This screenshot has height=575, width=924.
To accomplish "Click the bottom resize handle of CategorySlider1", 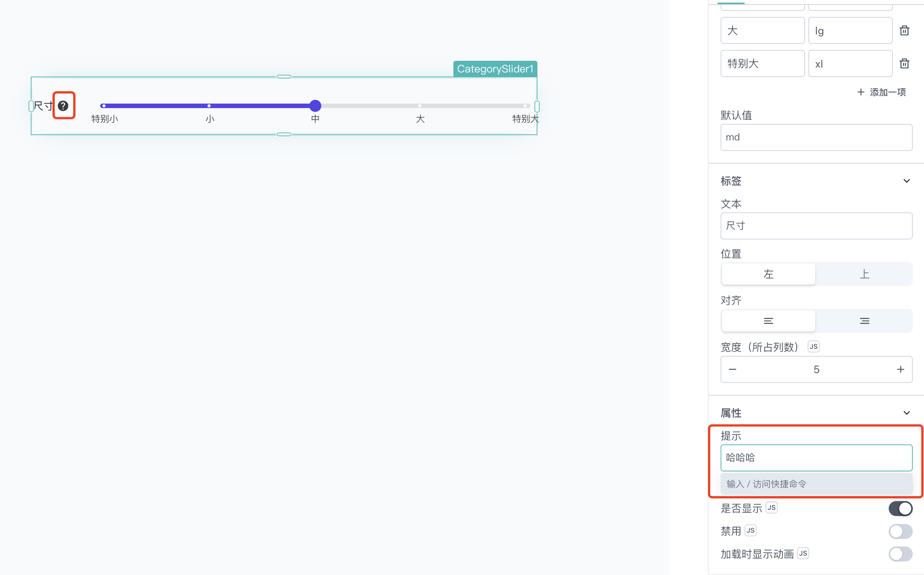I will point(284,134).
